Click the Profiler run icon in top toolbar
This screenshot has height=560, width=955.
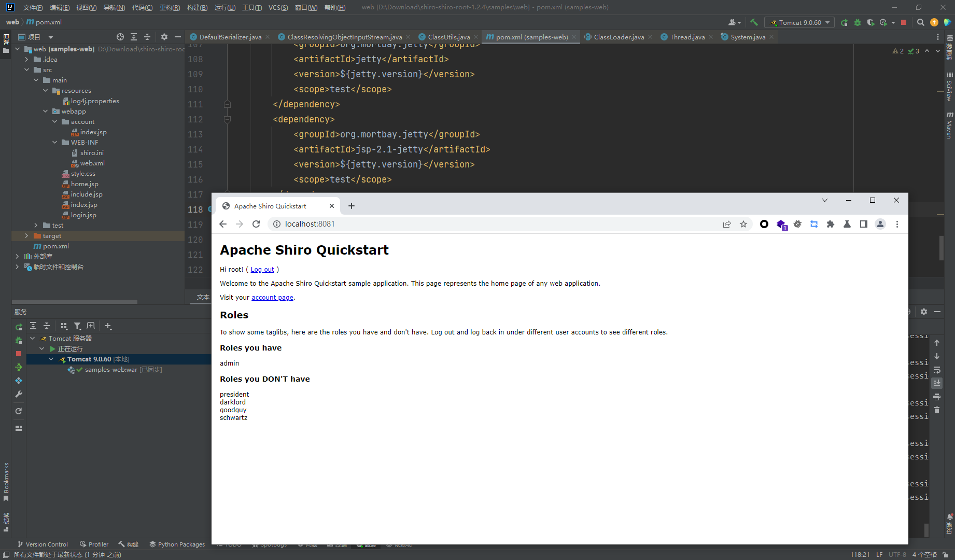[x=883, y=22]
